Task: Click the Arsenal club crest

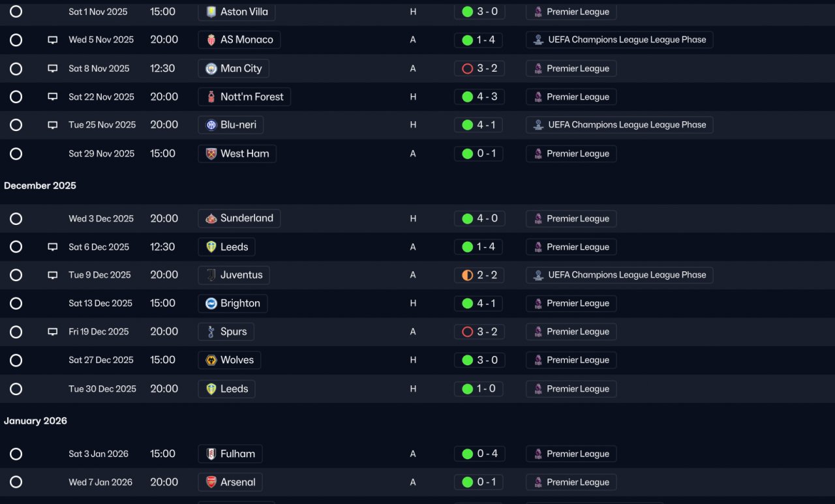Action: [211, 482]
